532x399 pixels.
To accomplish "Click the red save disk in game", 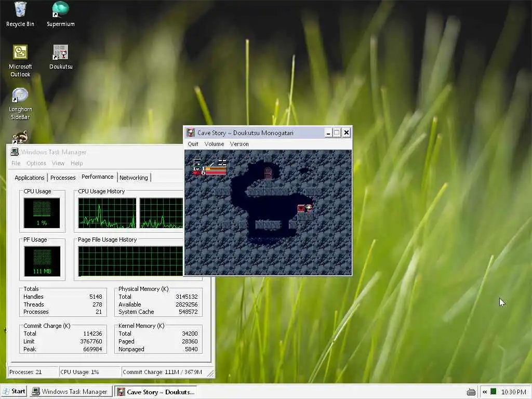I will (301, 208).
